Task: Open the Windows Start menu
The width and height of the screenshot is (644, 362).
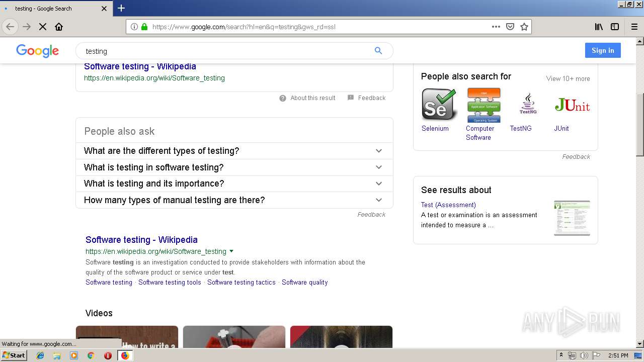Action: 14,355
